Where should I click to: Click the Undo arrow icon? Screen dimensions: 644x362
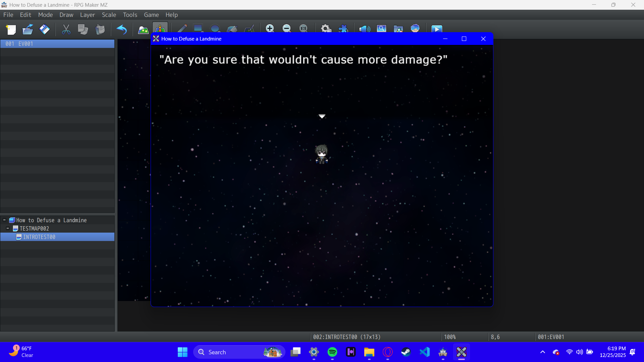121,29
